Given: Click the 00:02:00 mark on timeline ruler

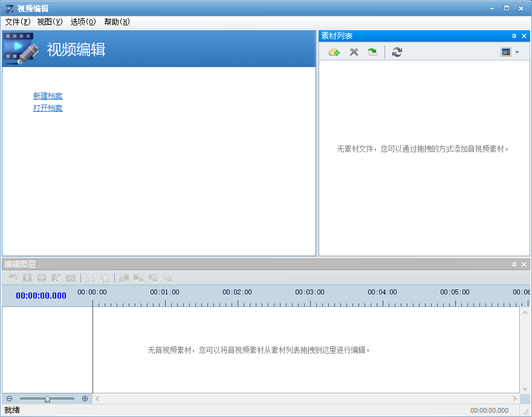Looking at the screenshot, I should pyautogui.click(x=237, y=292).
